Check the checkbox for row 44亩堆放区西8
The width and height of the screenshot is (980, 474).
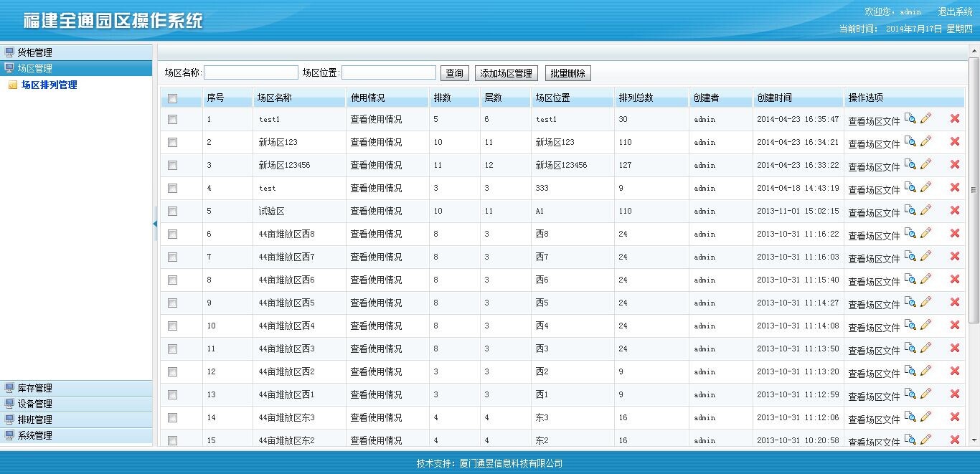(172, 234)
